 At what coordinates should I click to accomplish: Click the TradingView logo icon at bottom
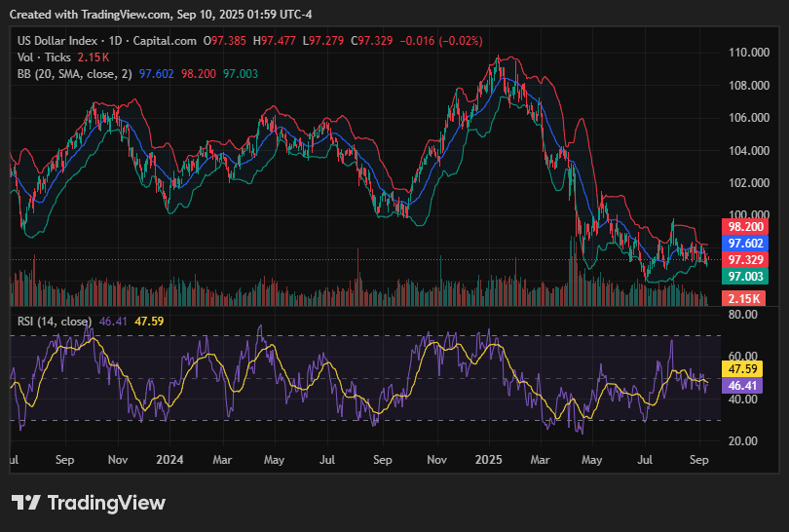point(25,503)
